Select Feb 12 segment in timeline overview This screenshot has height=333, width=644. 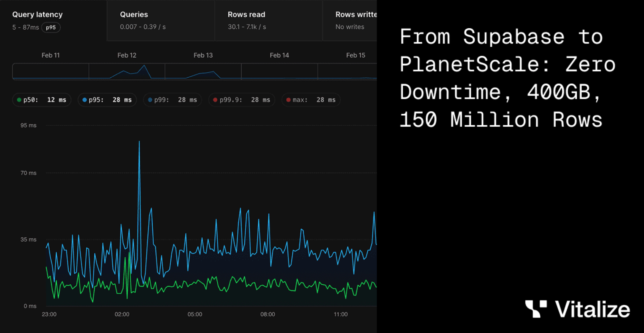tap(127, 71)
